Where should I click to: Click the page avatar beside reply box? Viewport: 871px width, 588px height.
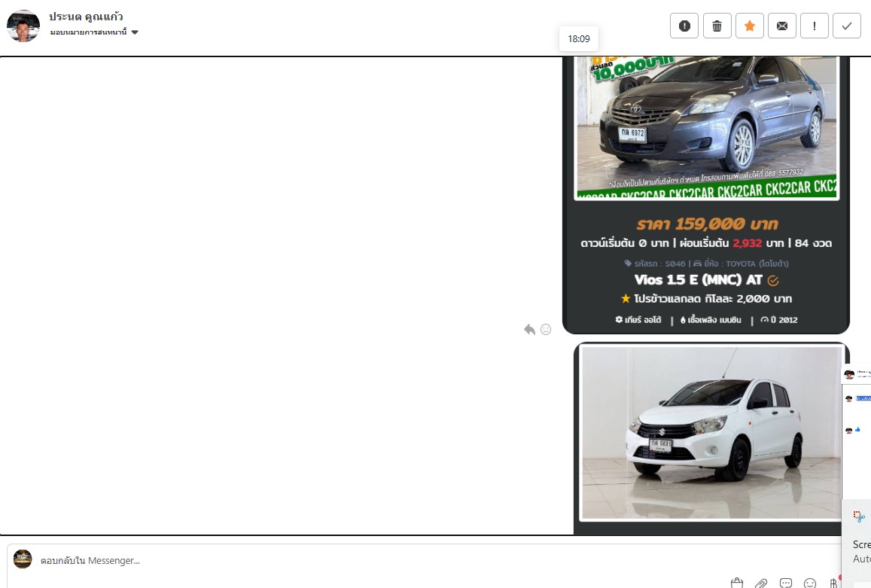point(23,559)
